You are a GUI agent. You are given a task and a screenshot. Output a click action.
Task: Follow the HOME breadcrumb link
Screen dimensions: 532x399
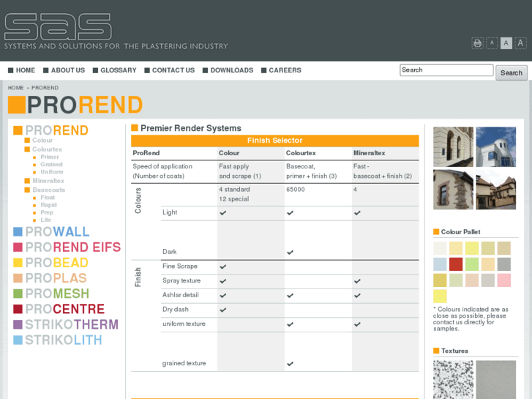point(15,88)
